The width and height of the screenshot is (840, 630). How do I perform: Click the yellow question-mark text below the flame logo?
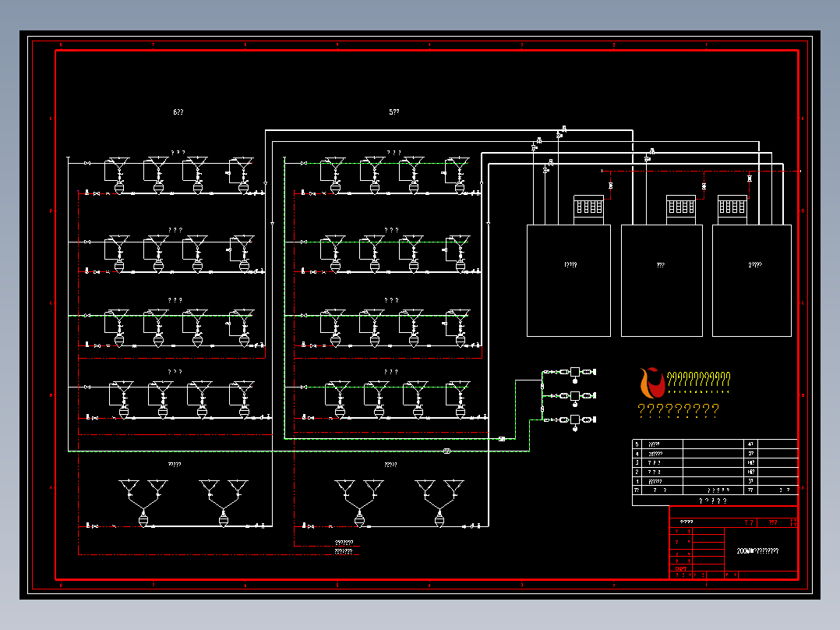pos(678,411)
